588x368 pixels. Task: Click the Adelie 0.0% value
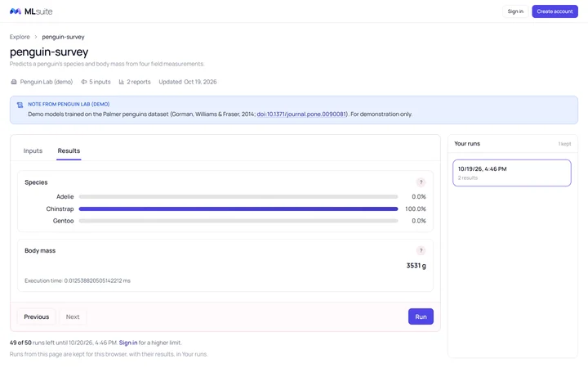pos(419,197)
